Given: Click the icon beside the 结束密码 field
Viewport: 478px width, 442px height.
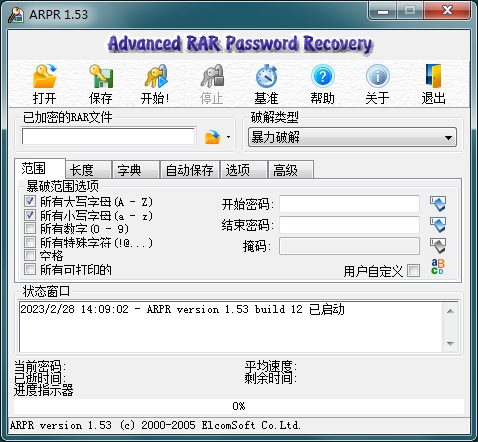Looking at the screenshot, I should (x=438, y=225).
